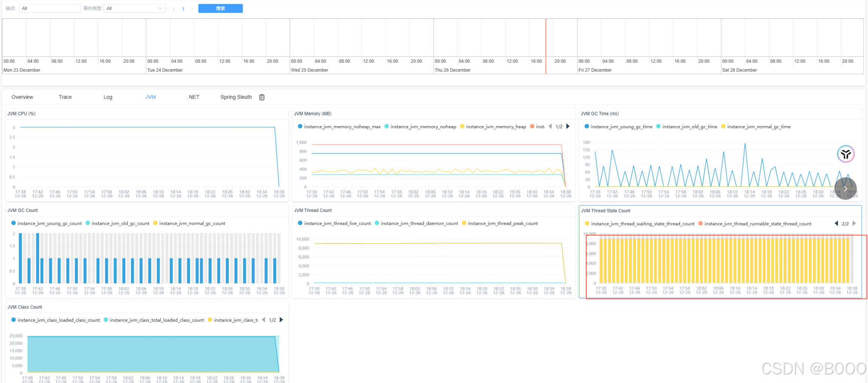Click the previous page arrow in pagination
Viewport: 868px width, 383px height.
(174, 9)
